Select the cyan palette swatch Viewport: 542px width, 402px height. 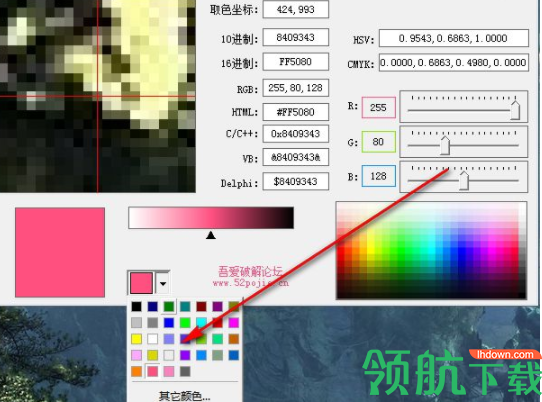[x=201, y=323]
